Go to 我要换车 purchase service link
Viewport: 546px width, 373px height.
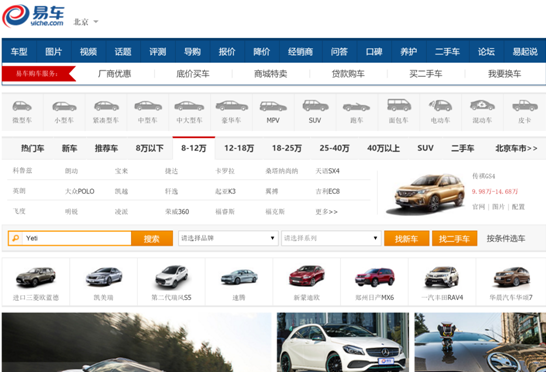click(x=505, y=74)
